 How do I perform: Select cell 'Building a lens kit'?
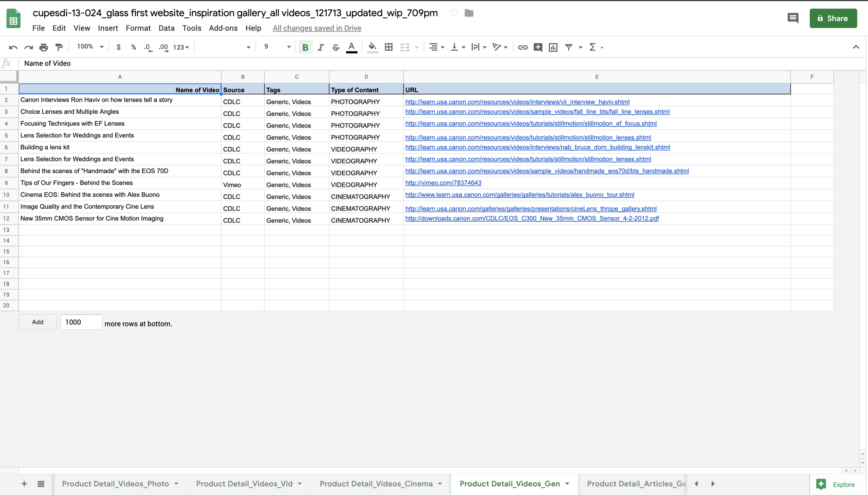pos(120,147)
